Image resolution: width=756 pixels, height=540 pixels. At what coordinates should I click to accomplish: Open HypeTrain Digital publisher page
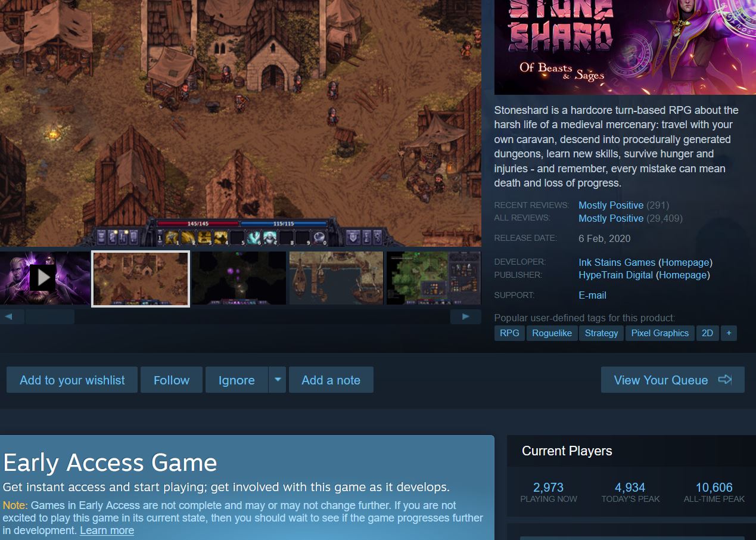tap(615, 275)
